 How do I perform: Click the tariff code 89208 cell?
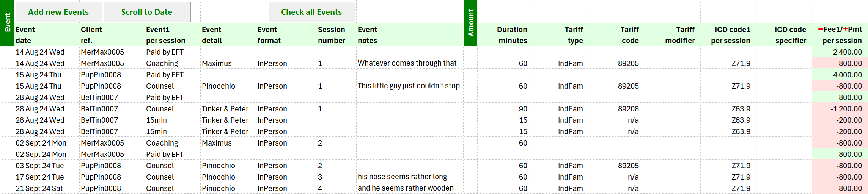coord(628,109)
